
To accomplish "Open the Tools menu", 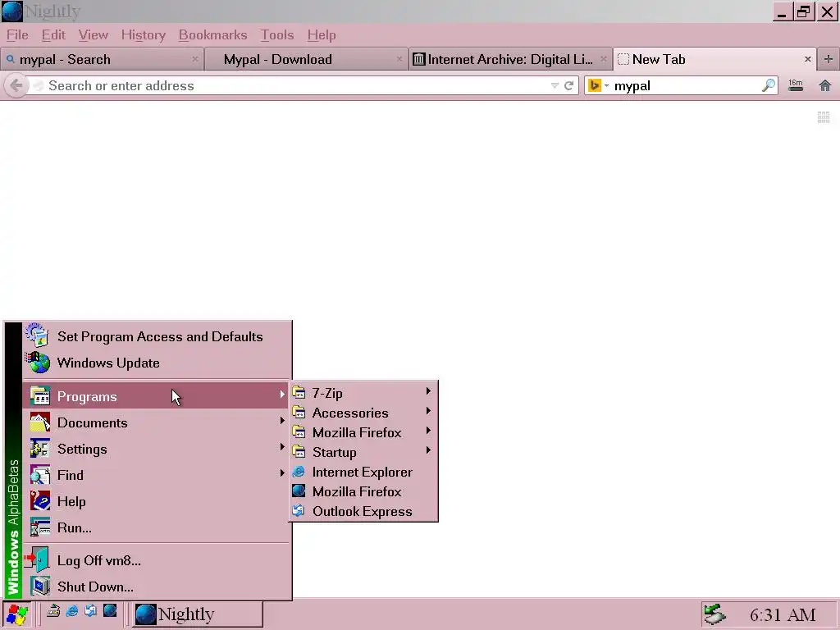I will coord(277,34).
